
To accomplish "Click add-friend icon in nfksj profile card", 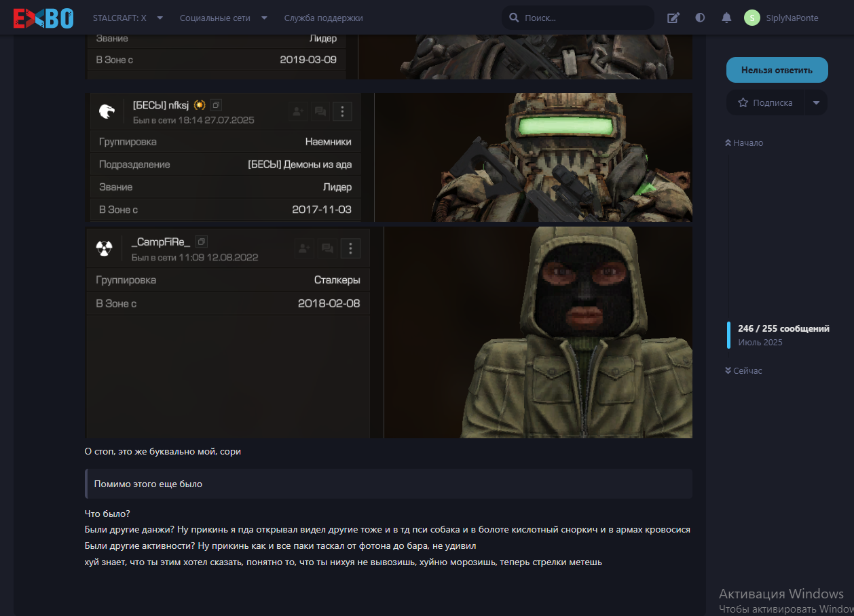I will click(297, 111).
